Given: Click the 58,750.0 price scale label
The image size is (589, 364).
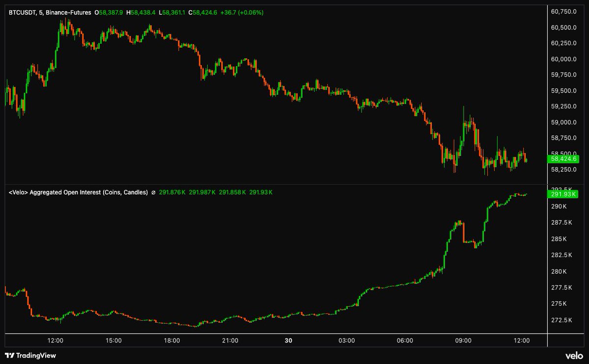Looking at the screenshot, I should click(x=564, y=138).
